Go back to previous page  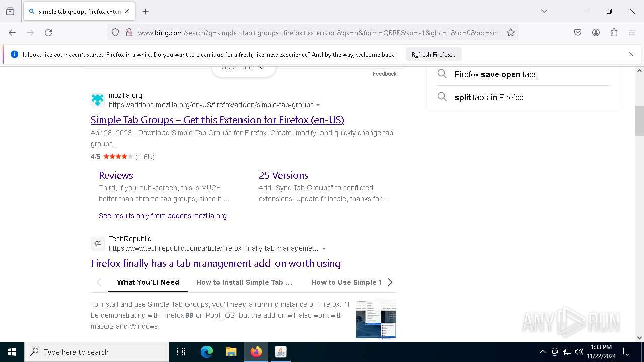(12, 33)
